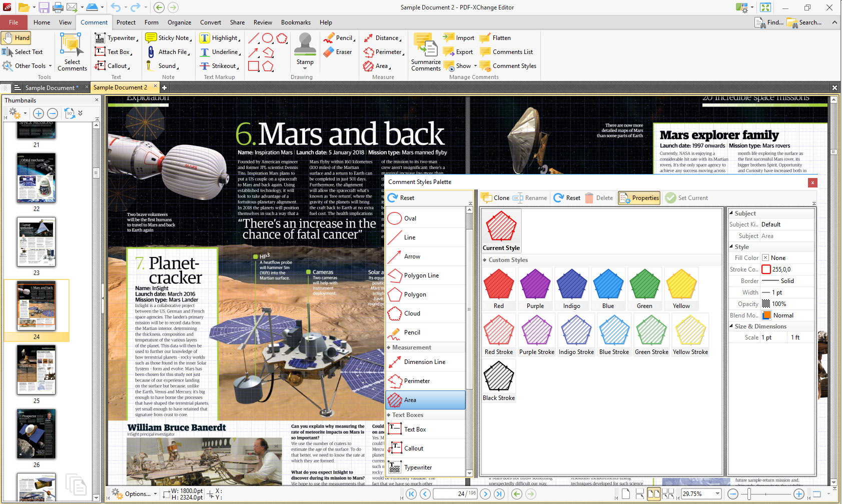Viewport: 842px width, 504px height.
Task: Clone the current comment style
Action: coord(495,198)
